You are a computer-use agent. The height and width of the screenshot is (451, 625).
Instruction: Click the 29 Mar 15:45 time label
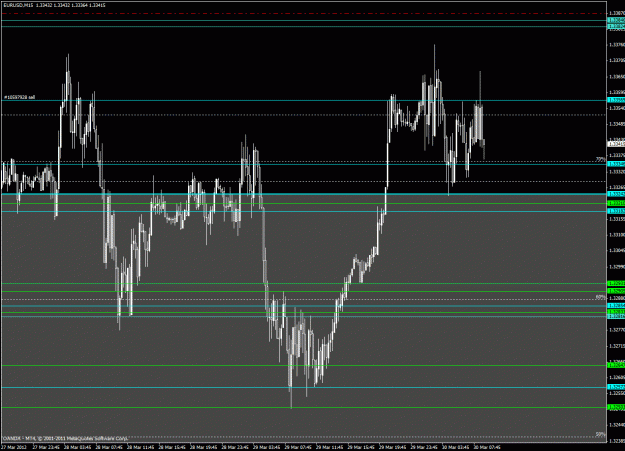(361, 447)
